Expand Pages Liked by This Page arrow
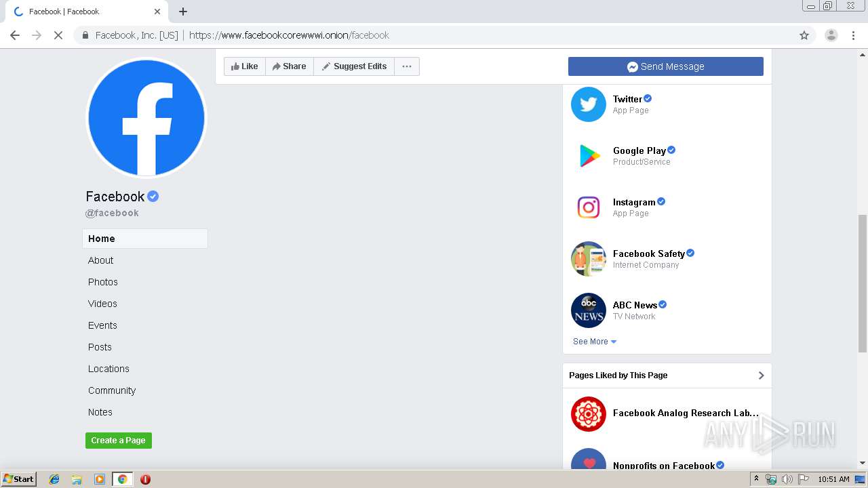This screenshot has height=488, width=868. pyautogui.click(x=761, y=375)
